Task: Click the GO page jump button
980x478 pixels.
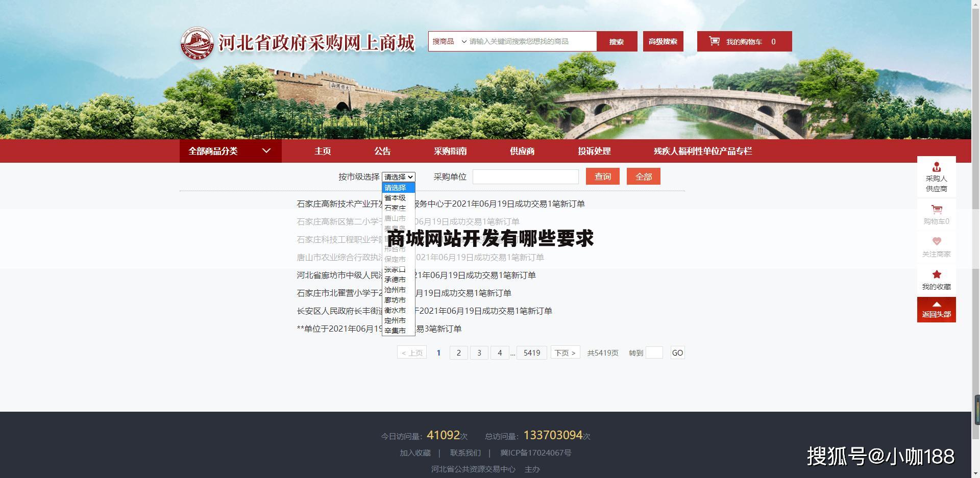Action: [x=677, y=353]
